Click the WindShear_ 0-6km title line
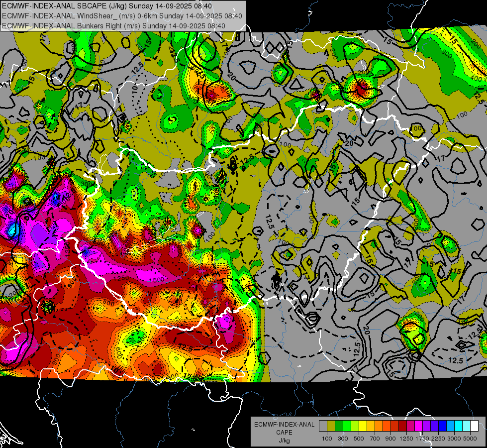Screen dimensions: 487x448 (122, 16)
